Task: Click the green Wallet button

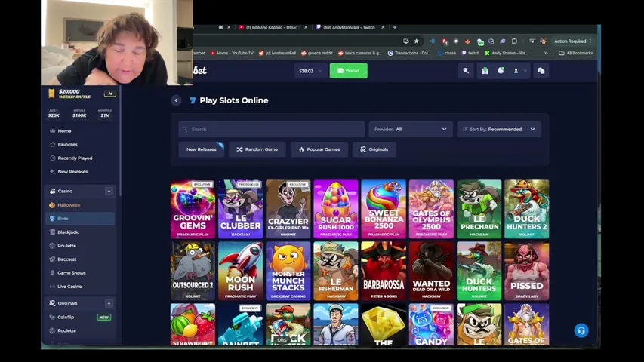Action: [348, 71]
